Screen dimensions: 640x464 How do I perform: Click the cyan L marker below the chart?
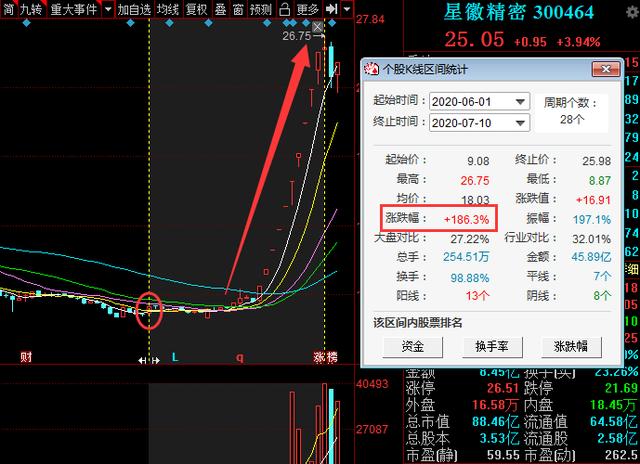click(175, 357)
